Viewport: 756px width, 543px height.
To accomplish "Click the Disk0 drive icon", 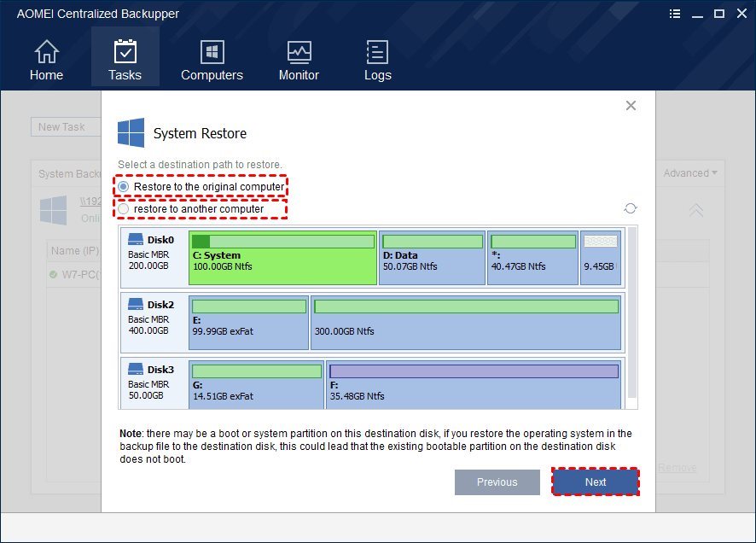I will coord(136,239).
